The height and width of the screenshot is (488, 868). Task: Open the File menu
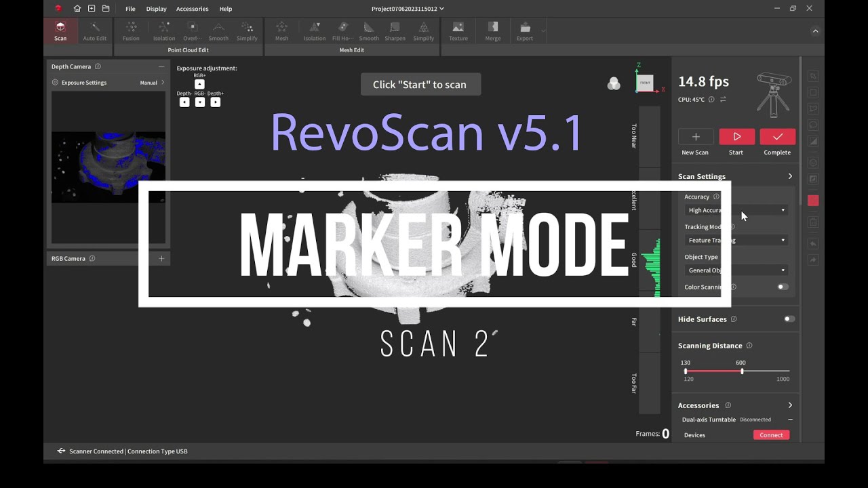(130, 9)
